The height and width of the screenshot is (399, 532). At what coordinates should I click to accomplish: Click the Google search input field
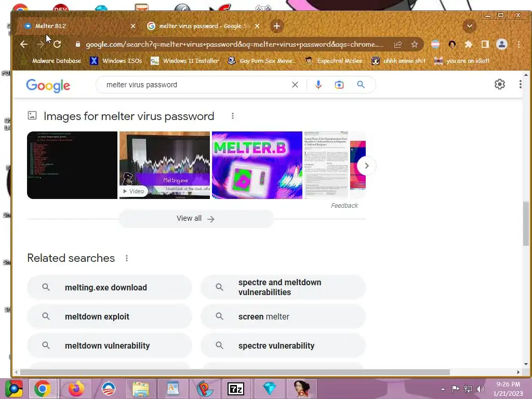click(197, 85)
